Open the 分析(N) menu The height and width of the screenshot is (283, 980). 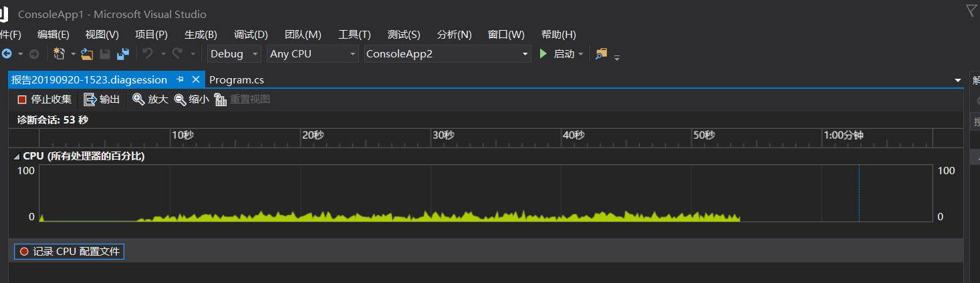[x=454, y=35]
